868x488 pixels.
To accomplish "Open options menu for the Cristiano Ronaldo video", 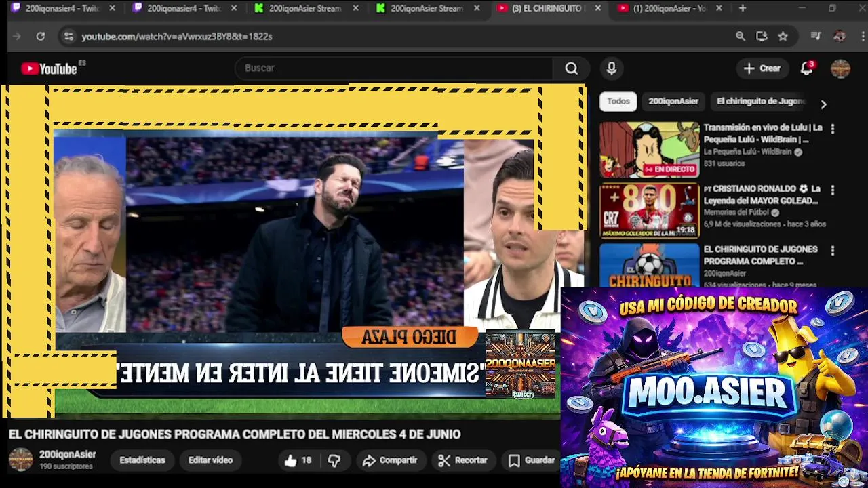I will coord(833,190).
